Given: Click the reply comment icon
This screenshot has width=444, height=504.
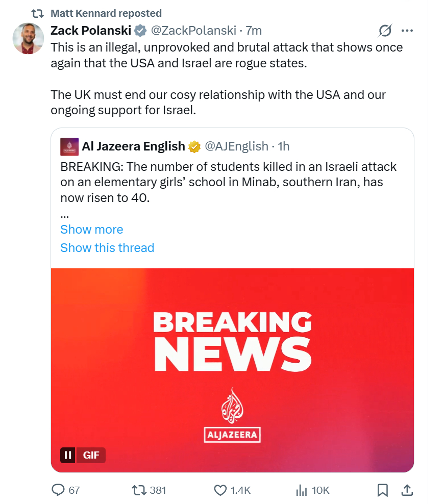Looking at the screenshot, I should click(59, 490).
